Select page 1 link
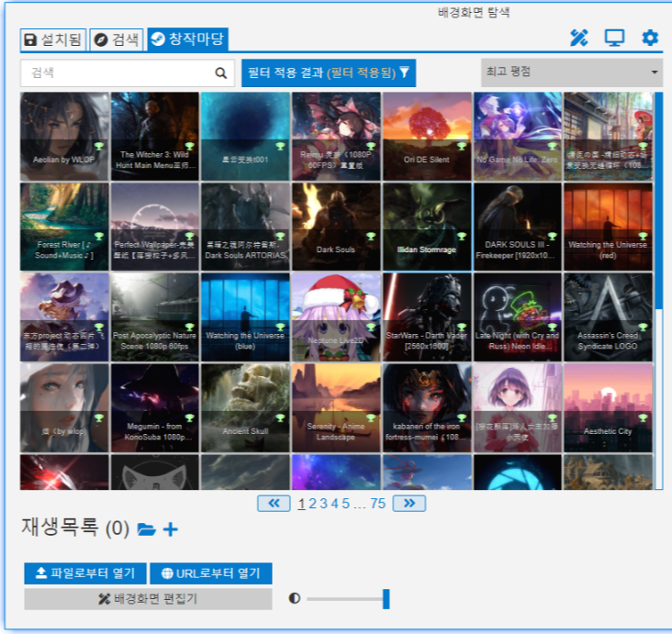672x634 pixels. 302,504
